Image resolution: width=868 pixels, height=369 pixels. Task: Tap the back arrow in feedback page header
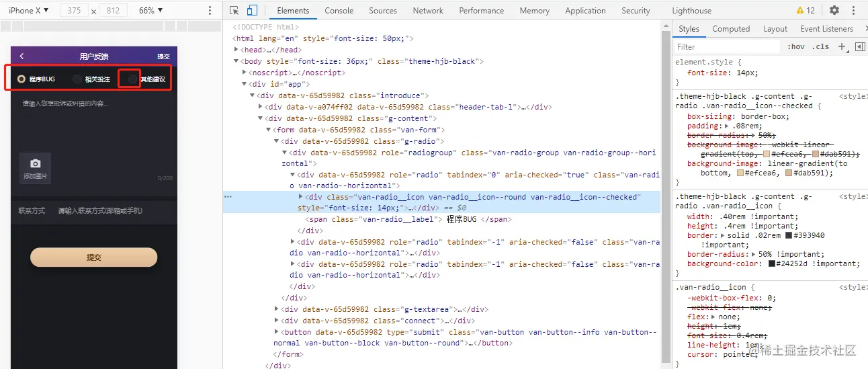pos(21,56)
